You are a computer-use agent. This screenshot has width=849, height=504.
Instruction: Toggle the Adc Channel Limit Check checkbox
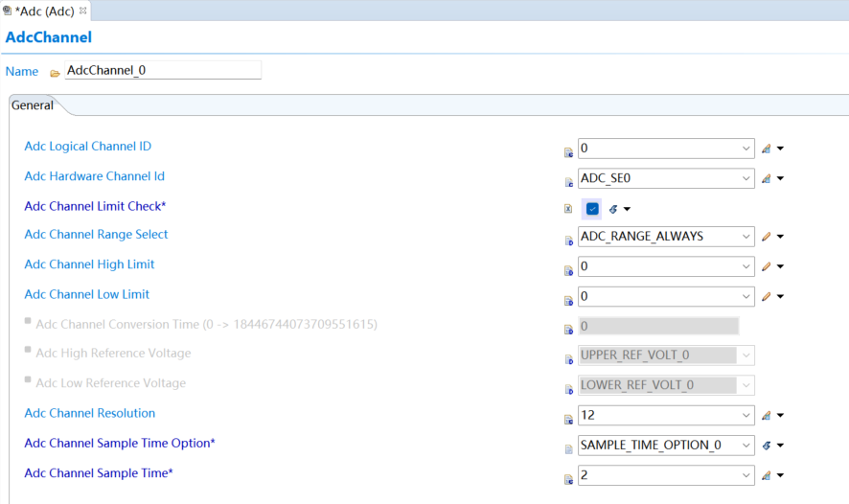pyautogui.click(x=592, y=209)
